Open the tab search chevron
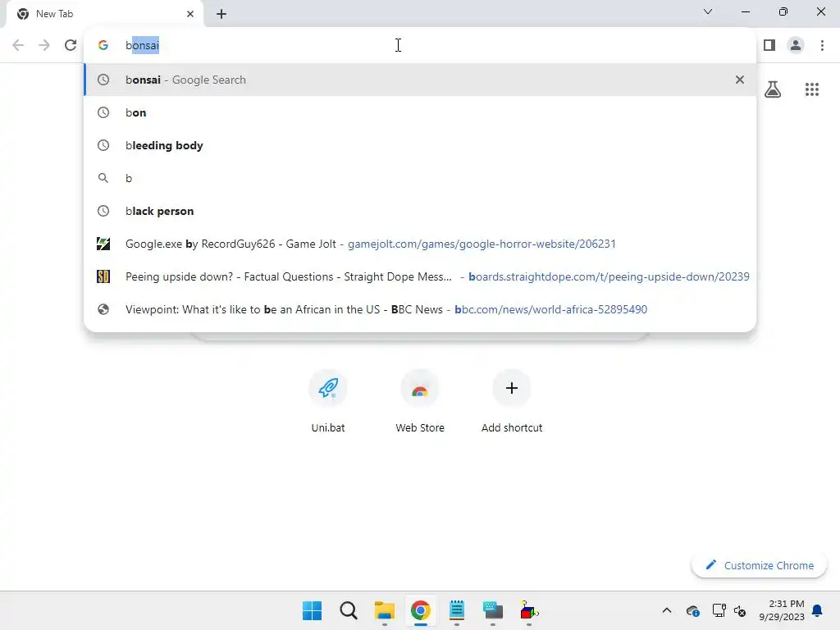 [x=708, y=11]
